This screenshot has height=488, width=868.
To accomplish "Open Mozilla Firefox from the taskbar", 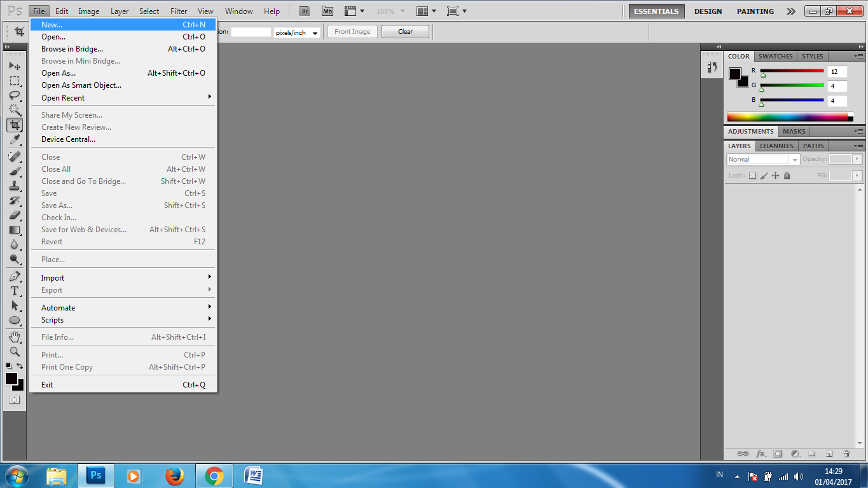I will click(175, 475).
